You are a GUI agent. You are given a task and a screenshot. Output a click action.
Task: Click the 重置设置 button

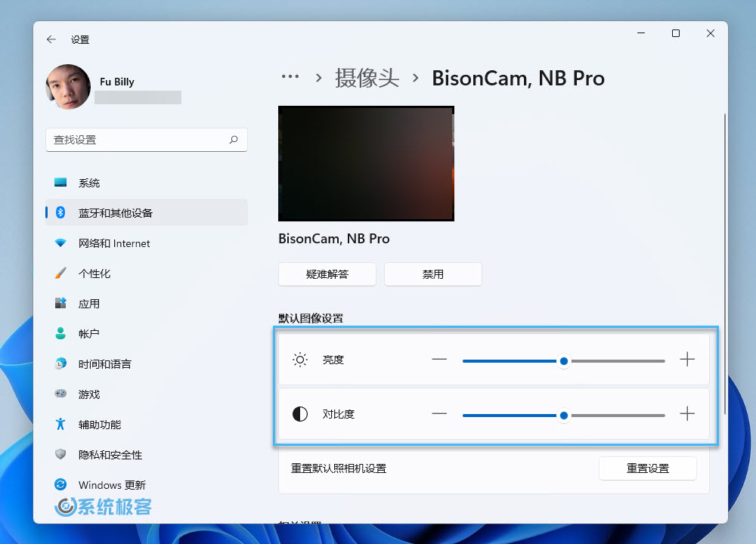(648, 468)
